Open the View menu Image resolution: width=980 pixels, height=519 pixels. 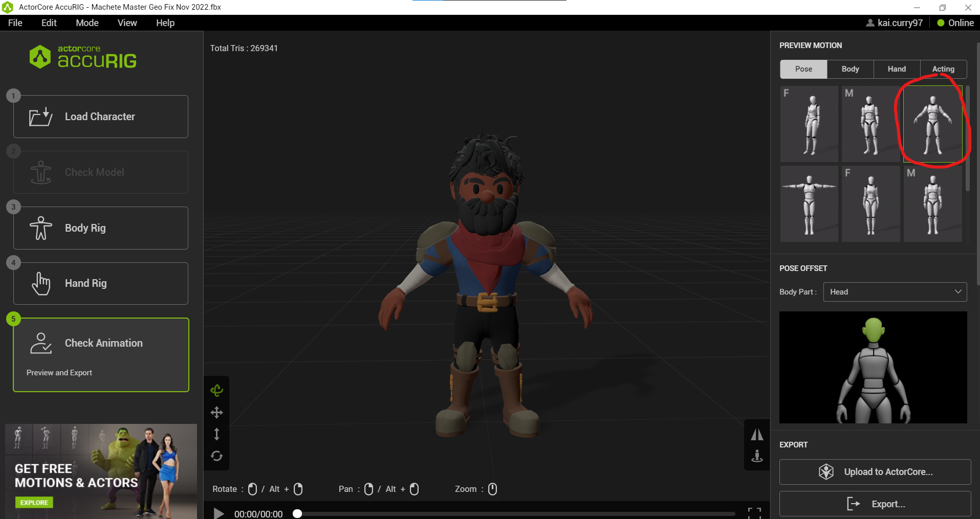pyautogui.click(x=127, y=23)
